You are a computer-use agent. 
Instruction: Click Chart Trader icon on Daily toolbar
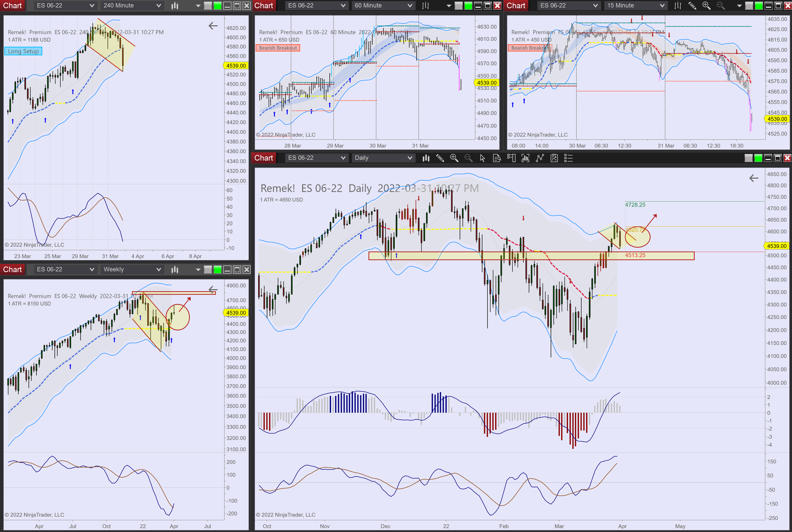pyautogui.click(x=511, y=158)
